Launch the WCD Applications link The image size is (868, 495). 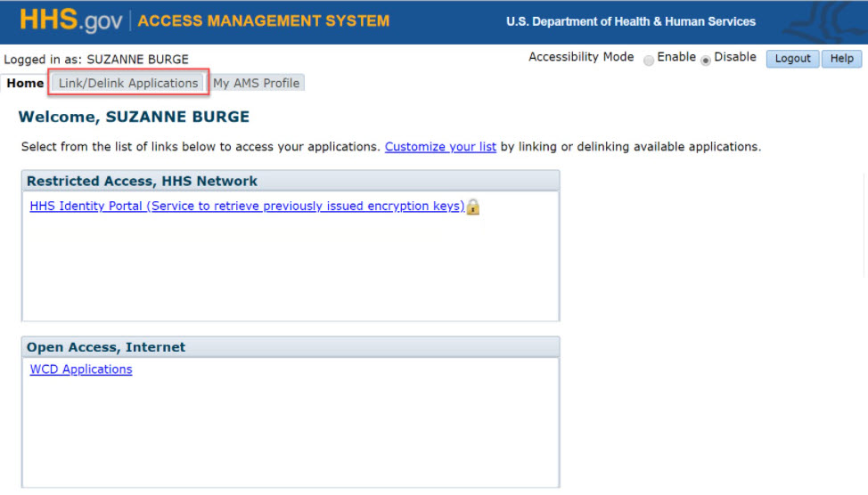[x=81, y=369]
